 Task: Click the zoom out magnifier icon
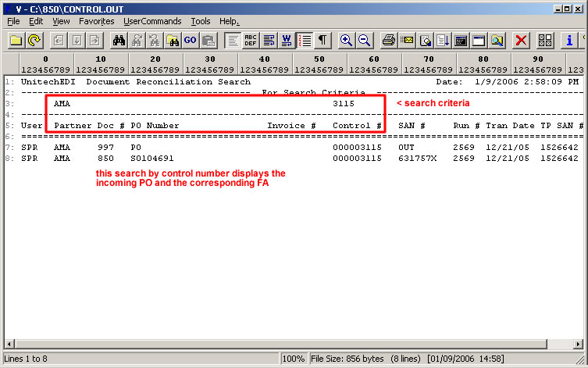click(364, 40)
